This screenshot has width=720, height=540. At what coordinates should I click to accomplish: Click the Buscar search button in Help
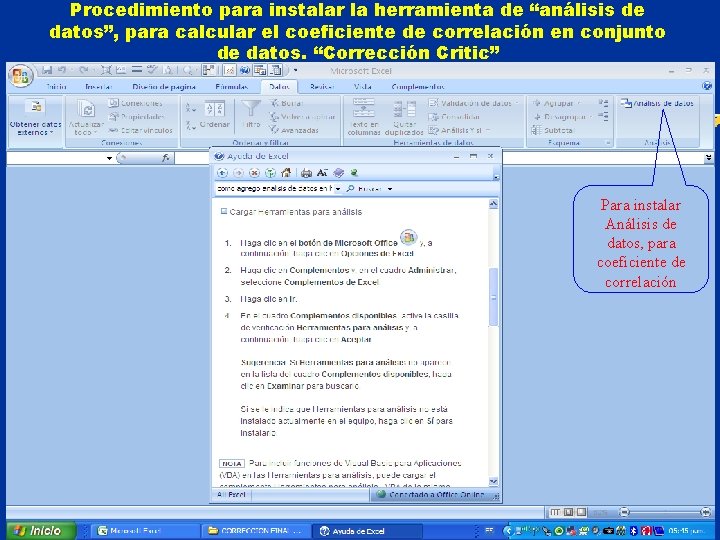pos(365,189)
